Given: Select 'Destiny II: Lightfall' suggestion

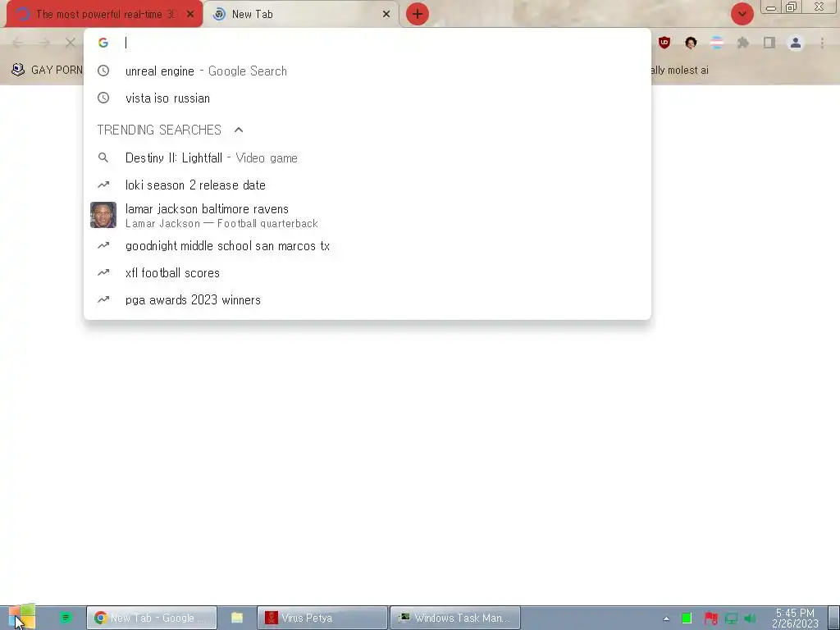Looking at the screenshot, I should pyautogui.click(x=367, y=158).
